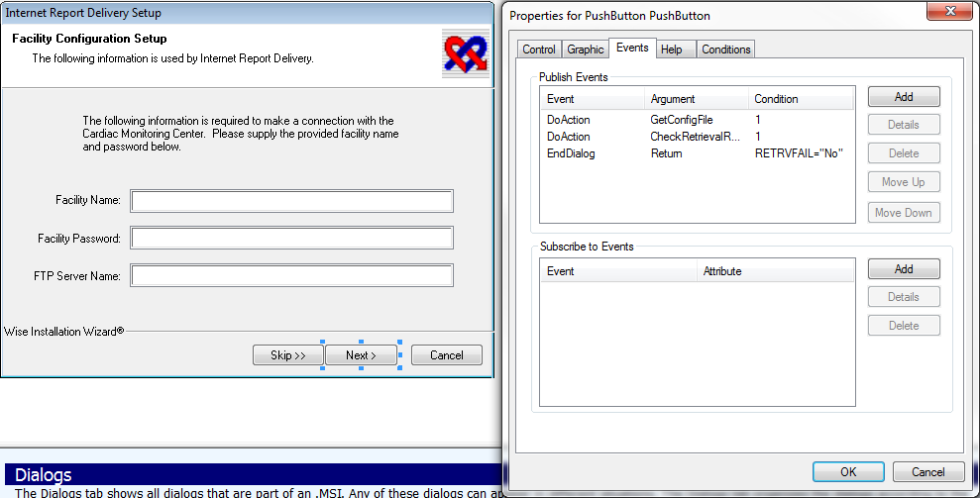Click the Attribute column header
Image resolution: width=980 pixels, height=498 pixels.
coord(775,271)
